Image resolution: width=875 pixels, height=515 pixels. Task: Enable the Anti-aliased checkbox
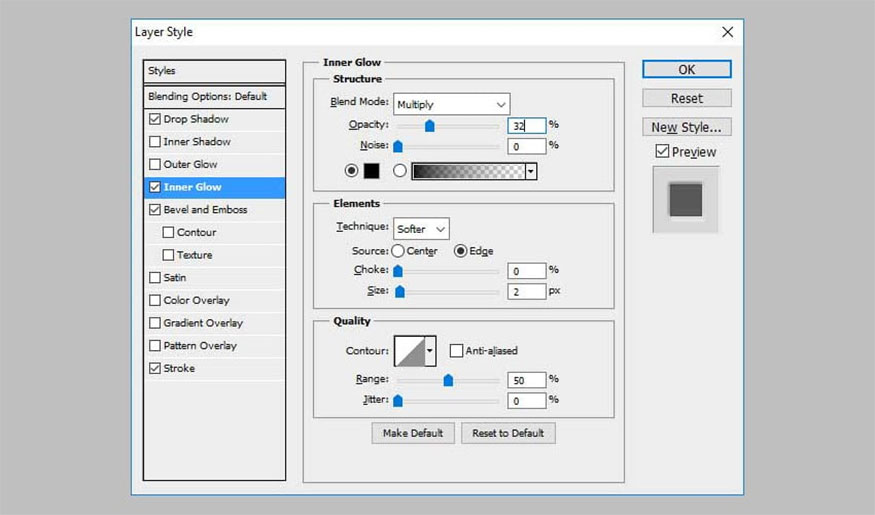coord(457,351)
